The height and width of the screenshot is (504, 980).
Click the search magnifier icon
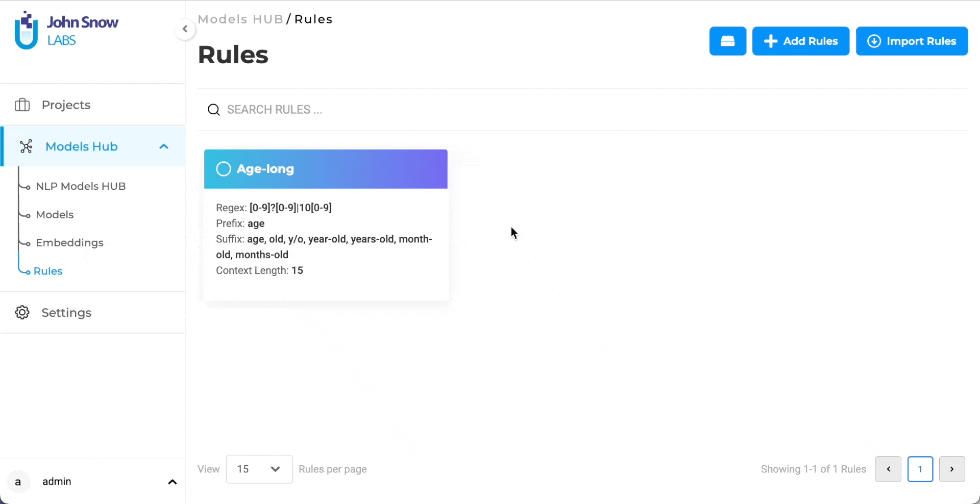pyautogui.click(x=214, y=110)
